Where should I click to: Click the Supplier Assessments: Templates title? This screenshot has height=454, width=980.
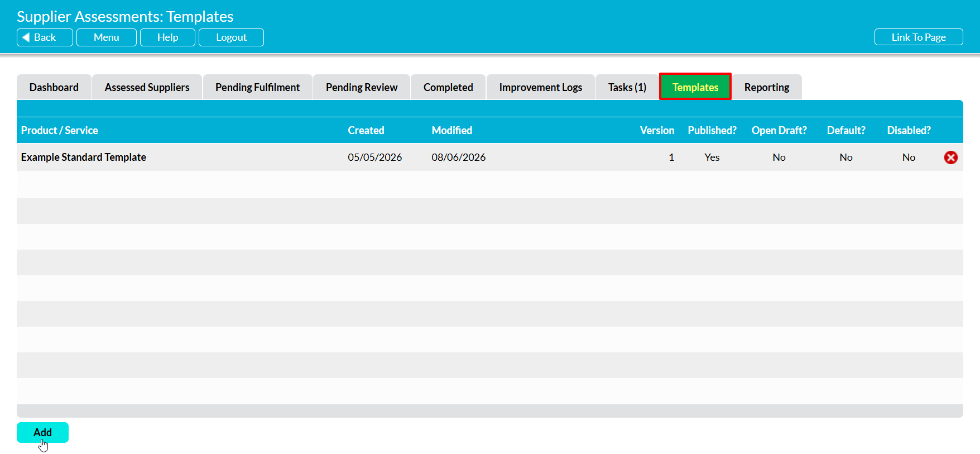(x=125, y=16)
